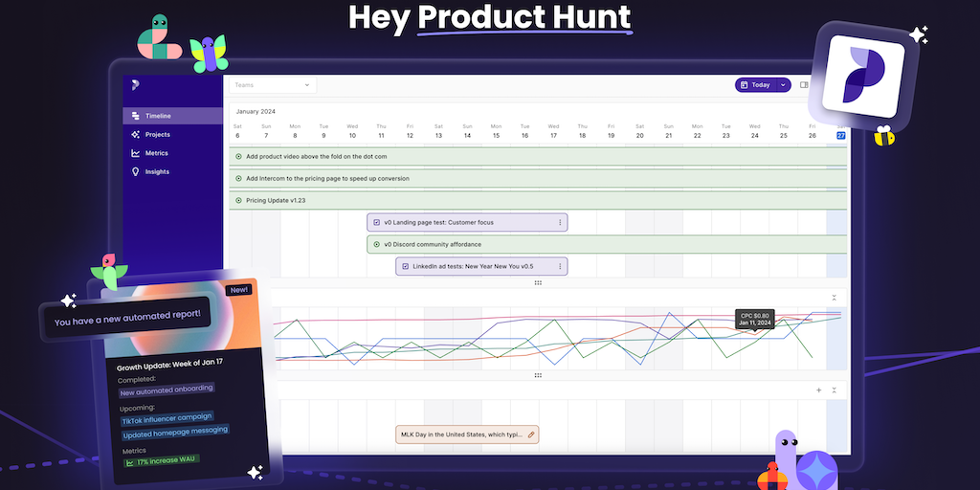The width and height of the screenshot is (980, 490).
Task: Click the CPC $0.80 chart tooltip
Action: (755, 319)
